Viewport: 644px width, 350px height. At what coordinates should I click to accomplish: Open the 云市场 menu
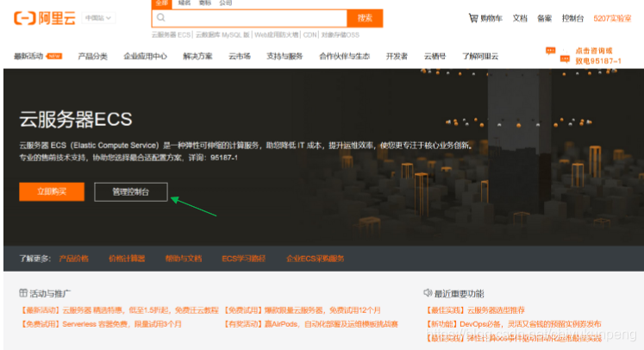(x=240, y=56)
